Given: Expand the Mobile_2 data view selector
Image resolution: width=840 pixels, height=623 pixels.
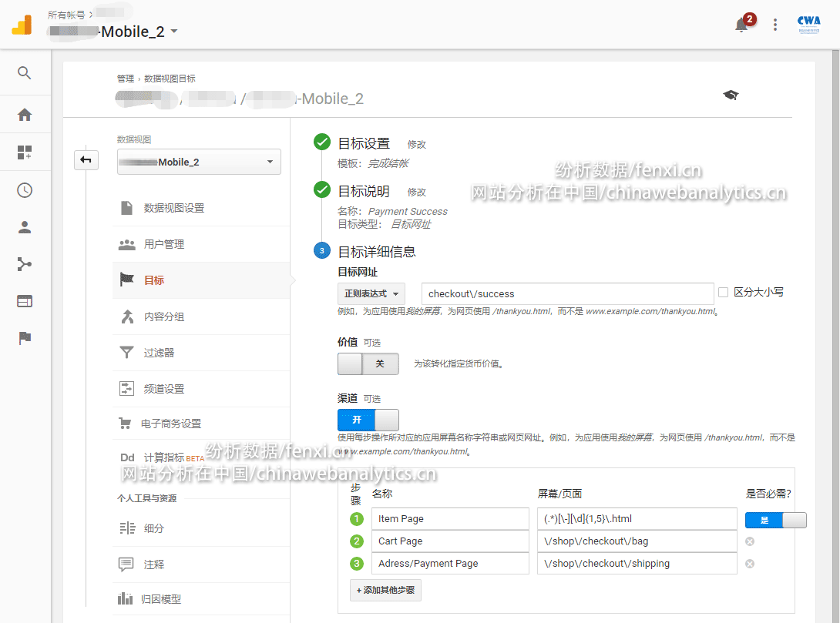Looking at the screenshot, I should (199, 162).
